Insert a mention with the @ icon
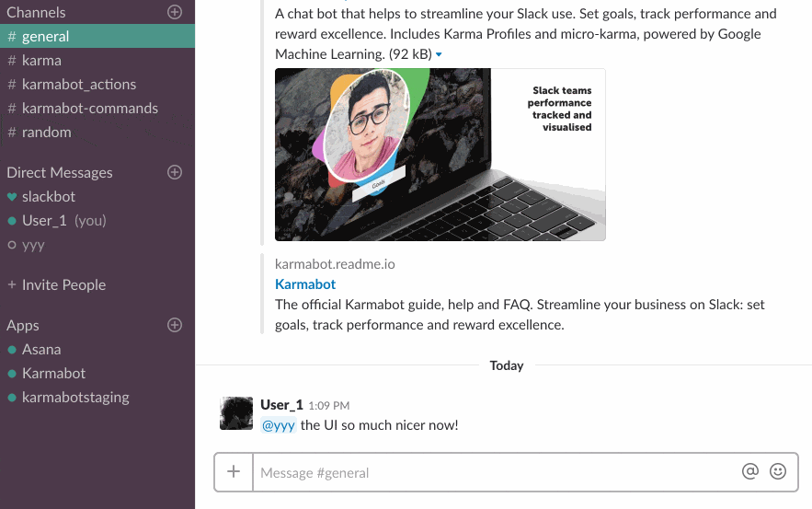Screen dimensions: 812x509 [x=749, y=471]
